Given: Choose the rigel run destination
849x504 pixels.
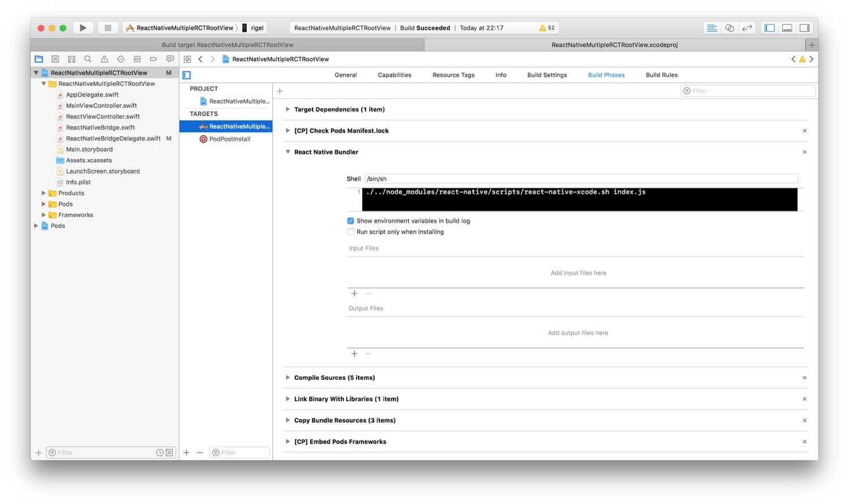Looking at the screenshot, I should coord(253,28).
